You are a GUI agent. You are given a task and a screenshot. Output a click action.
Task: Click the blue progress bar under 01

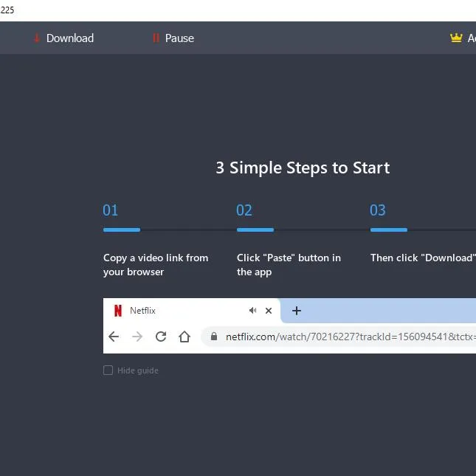122,230
